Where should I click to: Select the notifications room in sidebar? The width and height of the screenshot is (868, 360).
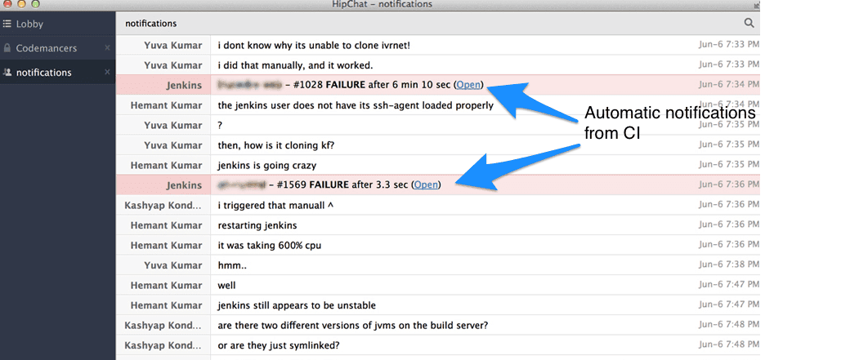coord(57,73)
